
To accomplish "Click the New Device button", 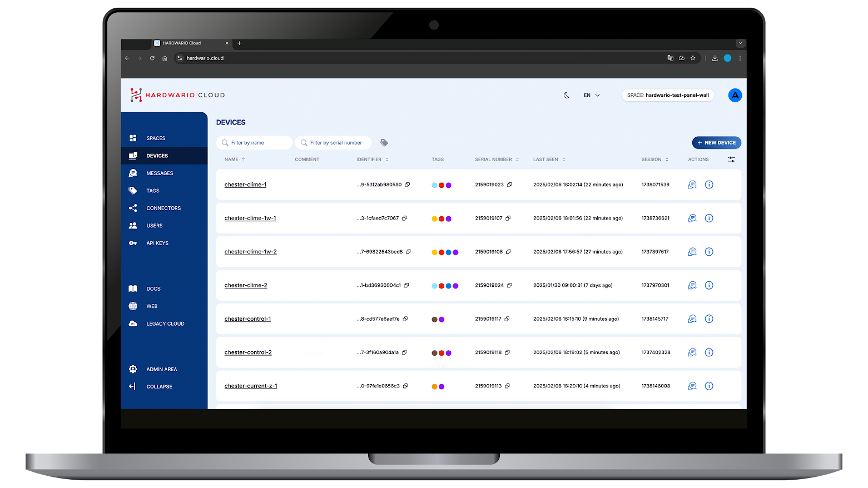I will point(716,143).
